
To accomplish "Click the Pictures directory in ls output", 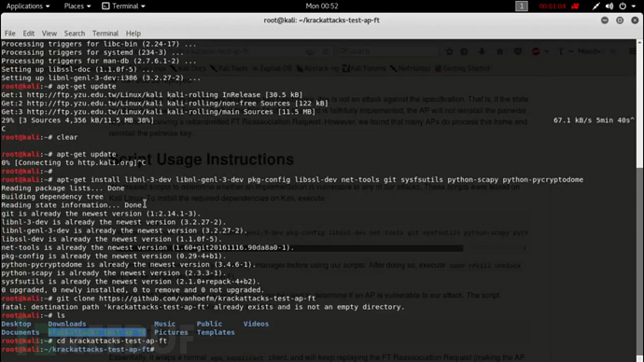I will coord(171,332).
